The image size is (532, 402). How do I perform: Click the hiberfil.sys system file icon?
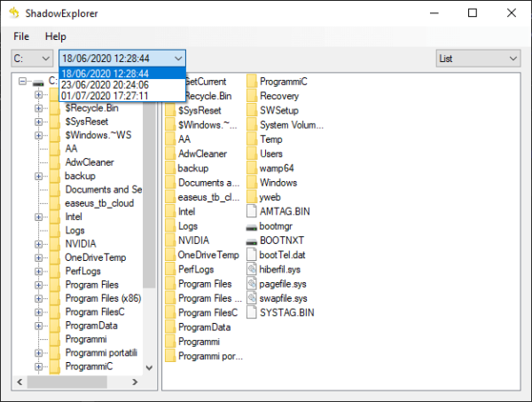tap(252, 269)
